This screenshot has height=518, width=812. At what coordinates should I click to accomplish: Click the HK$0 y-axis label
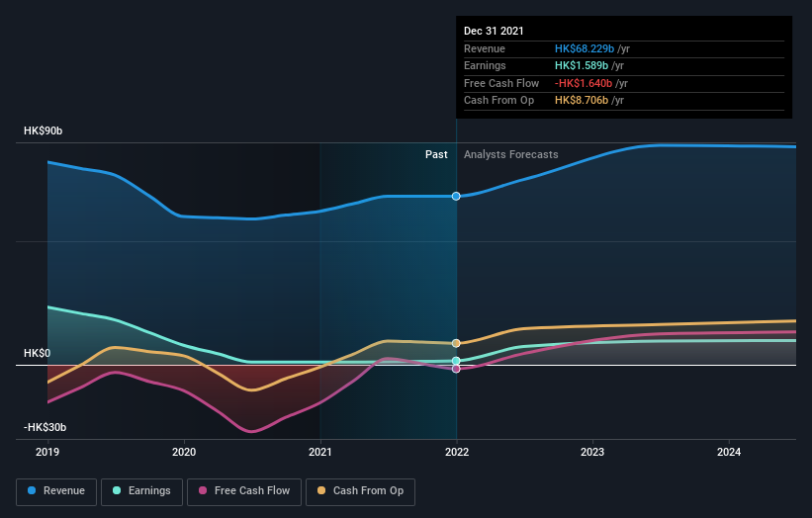(x=38, y=354)
